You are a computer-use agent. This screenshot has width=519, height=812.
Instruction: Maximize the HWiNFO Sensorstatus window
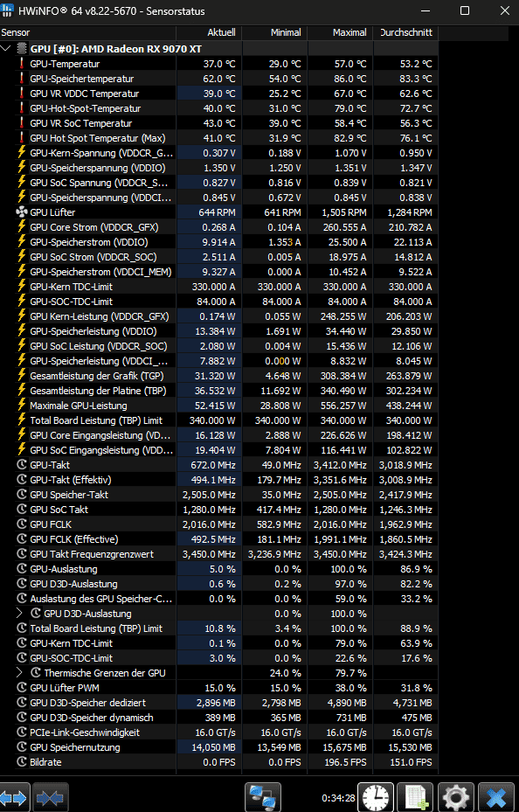465,10
